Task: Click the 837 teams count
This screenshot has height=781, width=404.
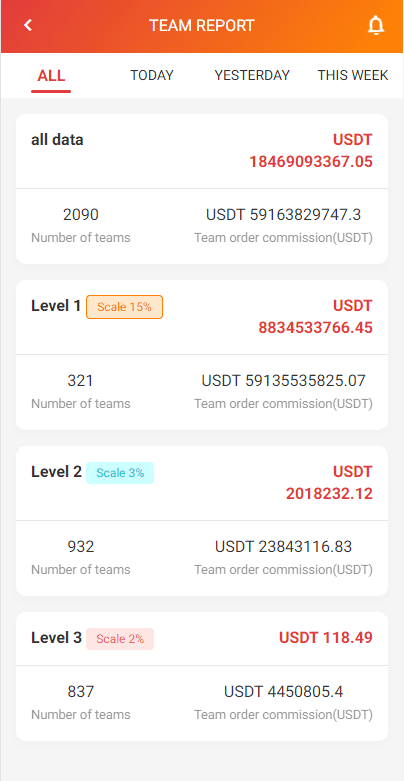Action: [81, 691]
